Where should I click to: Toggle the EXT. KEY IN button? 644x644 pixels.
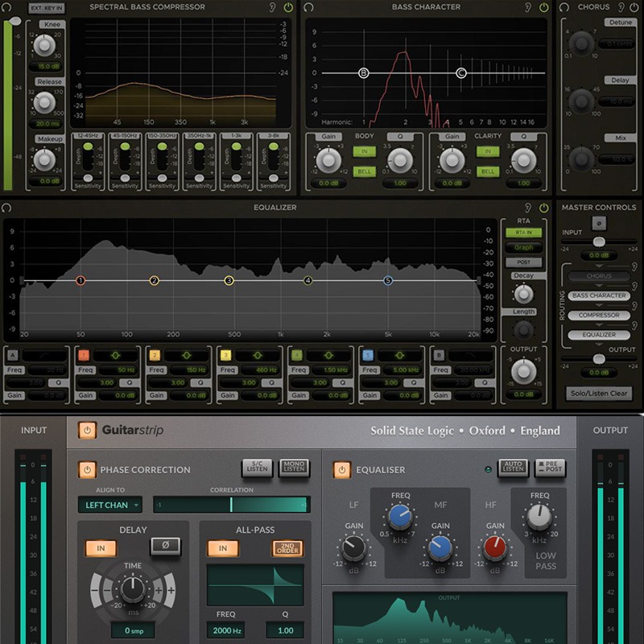click(x=47, y=8)
